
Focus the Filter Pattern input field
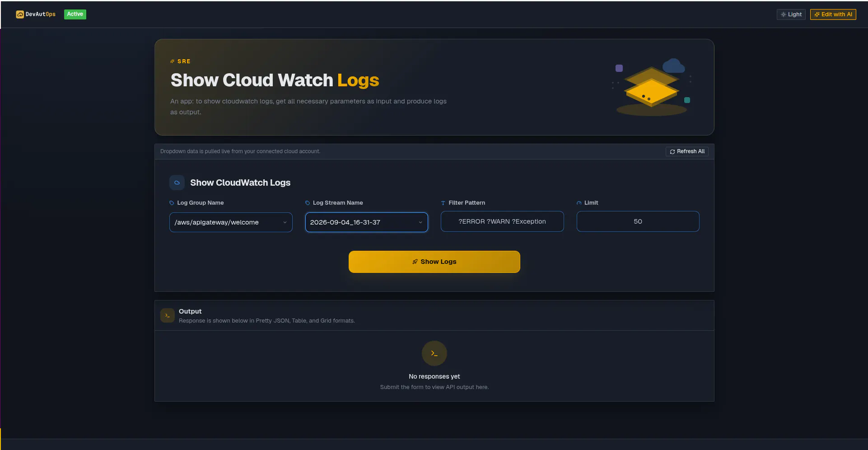pos(502,221)
